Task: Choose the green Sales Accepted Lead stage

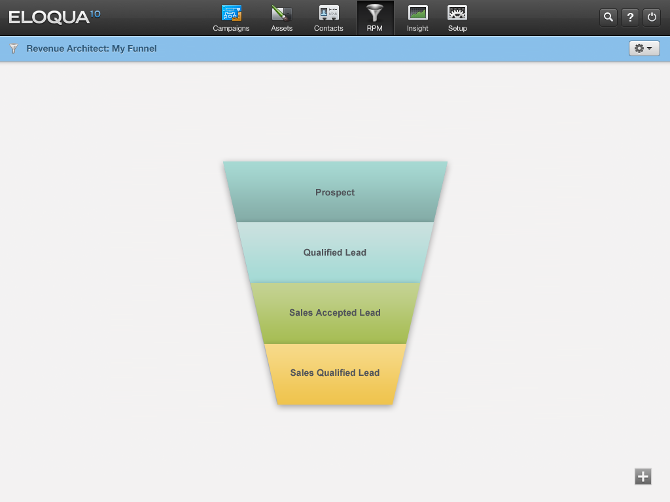Action: (335, 312)
